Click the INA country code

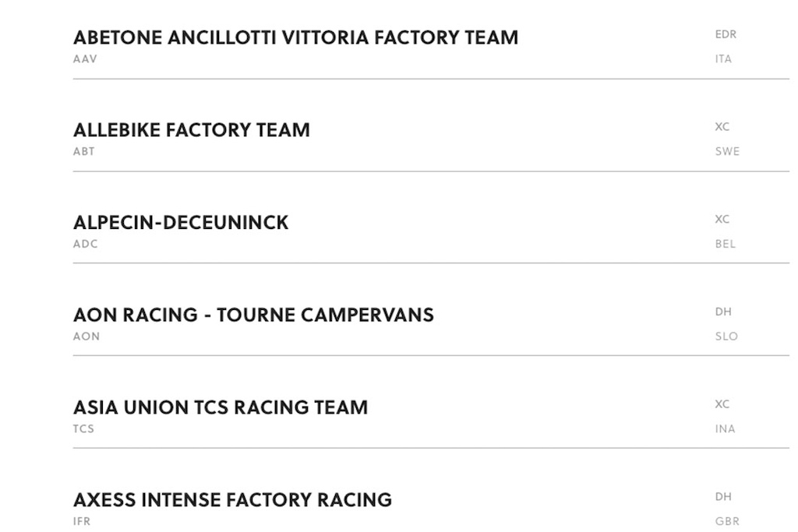pyautogui.click(x=725, y=429)
